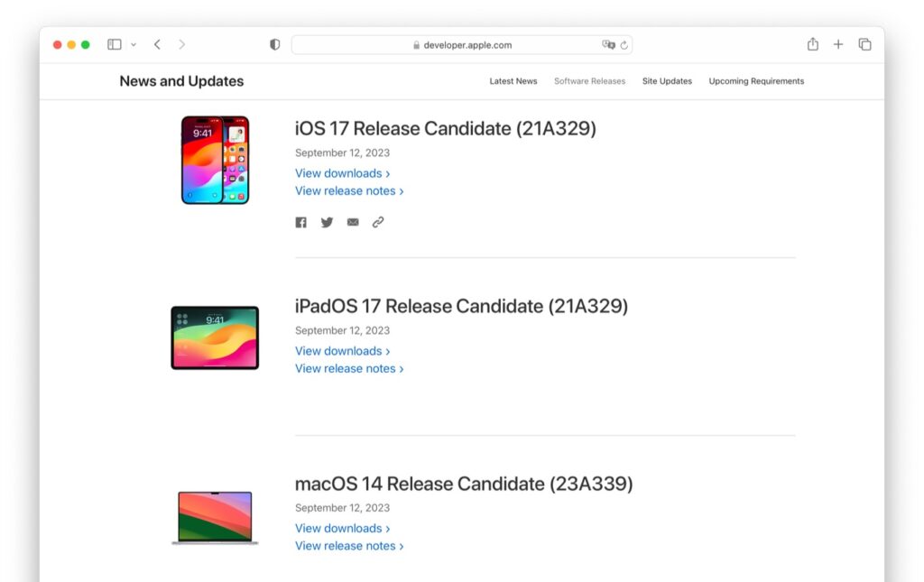This screenshot has width=924, height=582.
Task: Switch to the Latest News tab
Action: point(513,81)
